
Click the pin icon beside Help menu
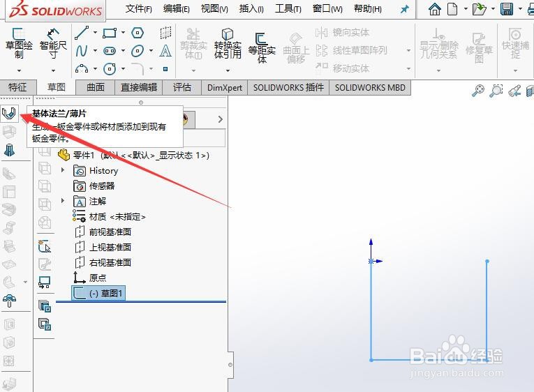(405, 9)
